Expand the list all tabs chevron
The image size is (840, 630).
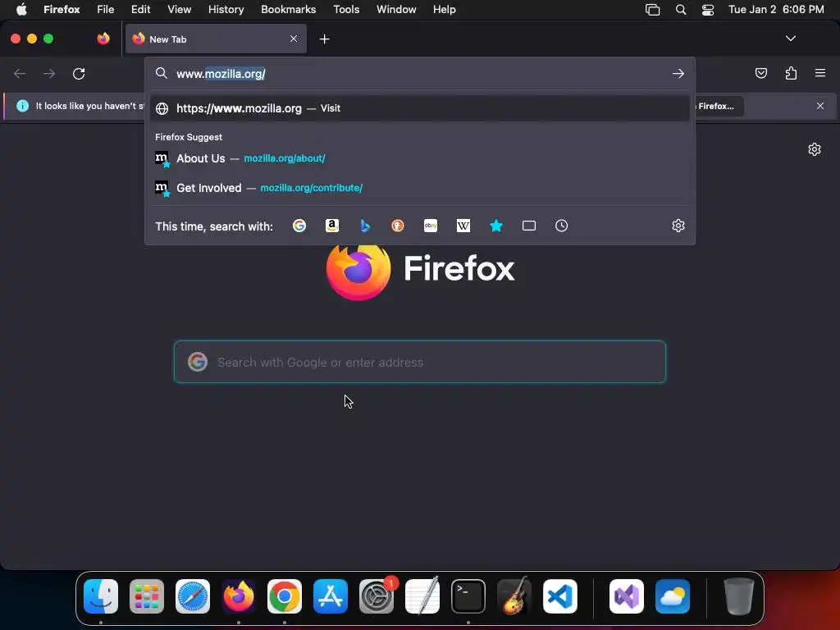[x=791, y=39]
